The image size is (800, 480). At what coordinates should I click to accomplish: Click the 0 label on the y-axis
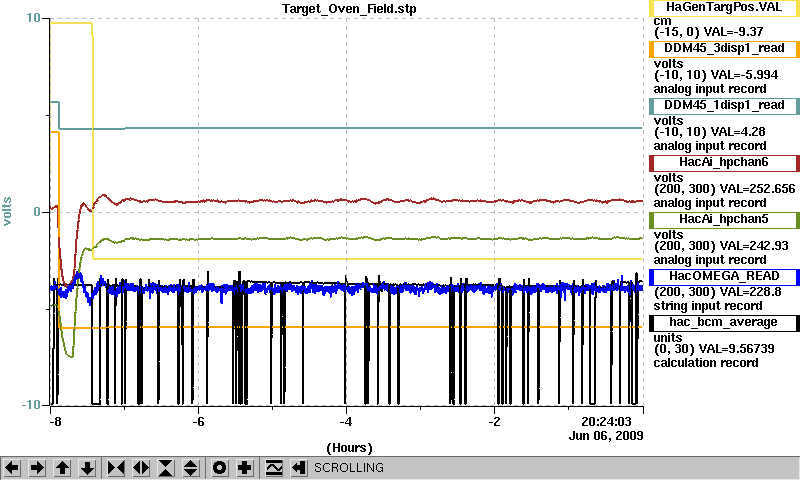[x=37, y=212]
